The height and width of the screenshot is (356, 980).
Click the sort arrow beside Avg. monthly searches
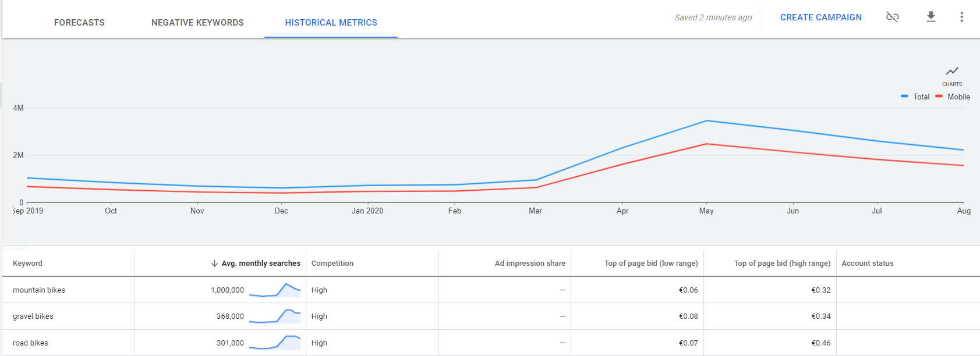click(x=214, y=264)
